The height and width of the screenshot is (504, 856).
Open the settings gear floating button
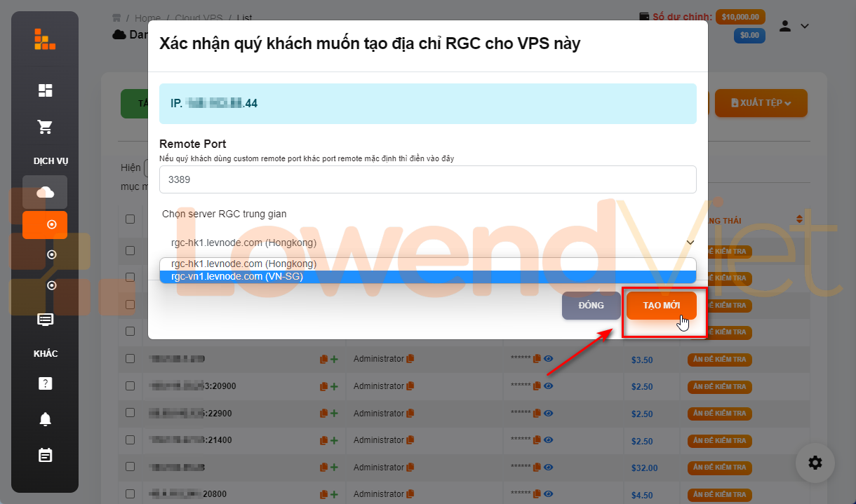click(815, 463)
